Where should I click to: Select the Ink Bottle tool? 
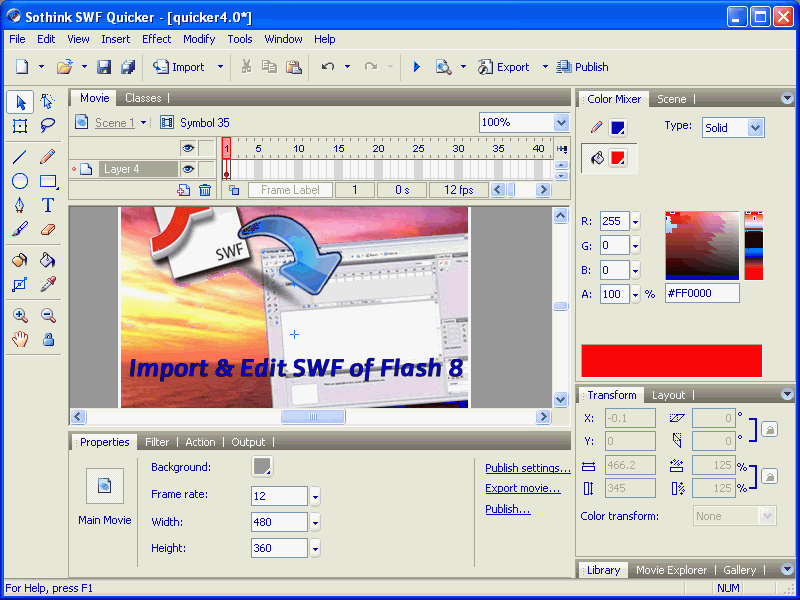(20, 261)
